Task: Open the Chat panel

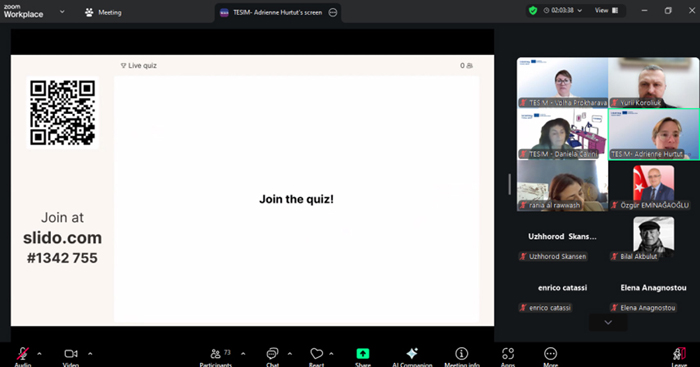Action: [x=272, y=354]
